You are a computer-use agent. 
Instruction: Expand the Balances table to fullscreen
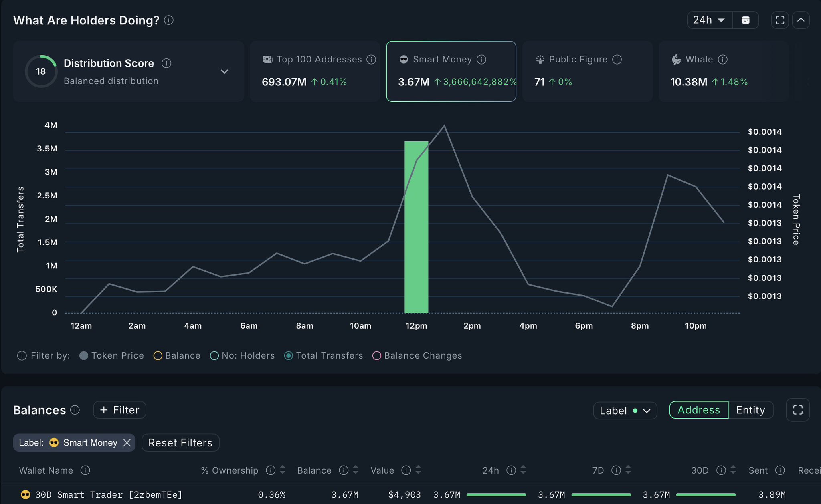797,410
